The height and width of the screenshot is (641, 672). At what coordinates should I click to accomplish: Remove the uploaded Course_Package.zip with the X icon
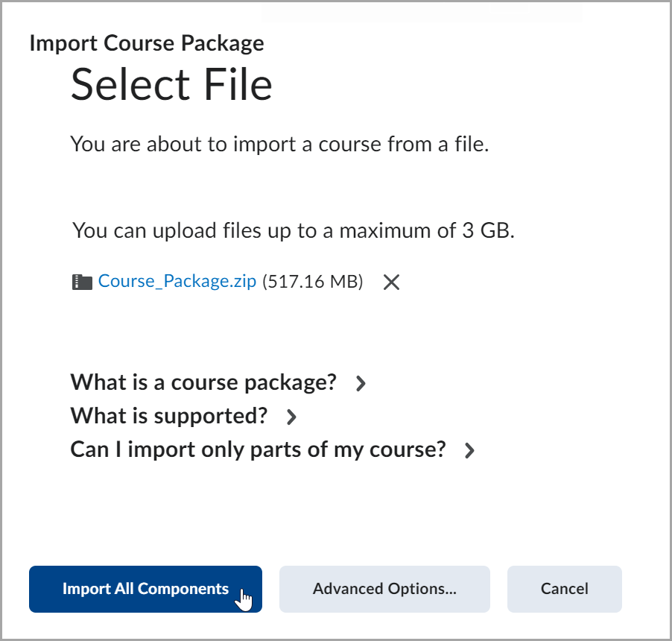[x=391, y=282]
